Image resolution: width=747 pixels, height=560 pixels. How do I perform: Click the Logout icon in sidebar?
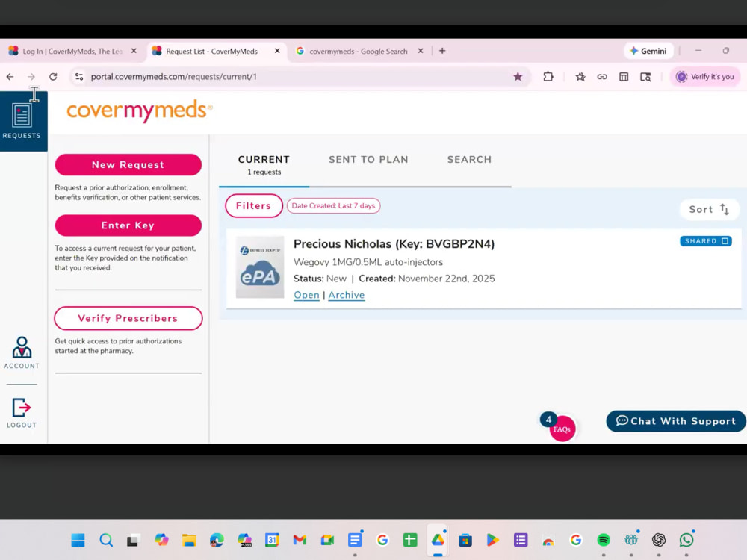coord(22,413)
